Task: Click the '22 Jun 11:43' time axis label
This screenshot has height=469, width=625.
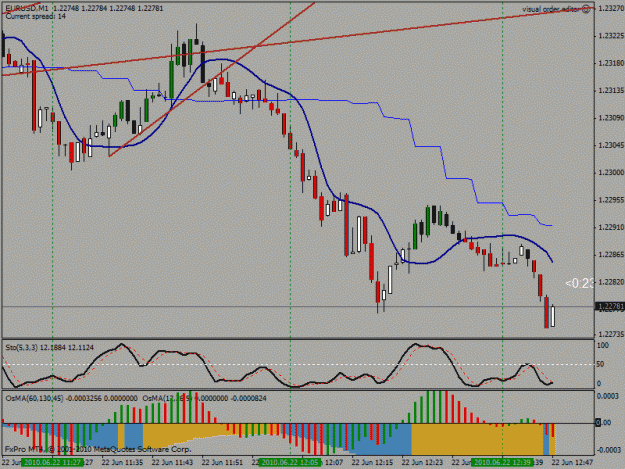Action: click(172, 462)
